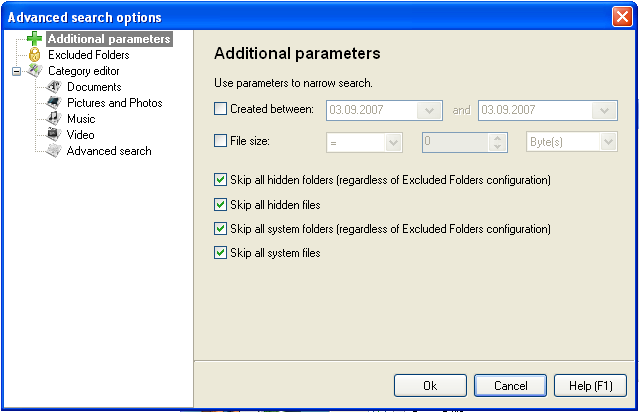639x412 pixels.
Task: Open the Byte(s) unit dropdown
Action: tap(608, 142)
